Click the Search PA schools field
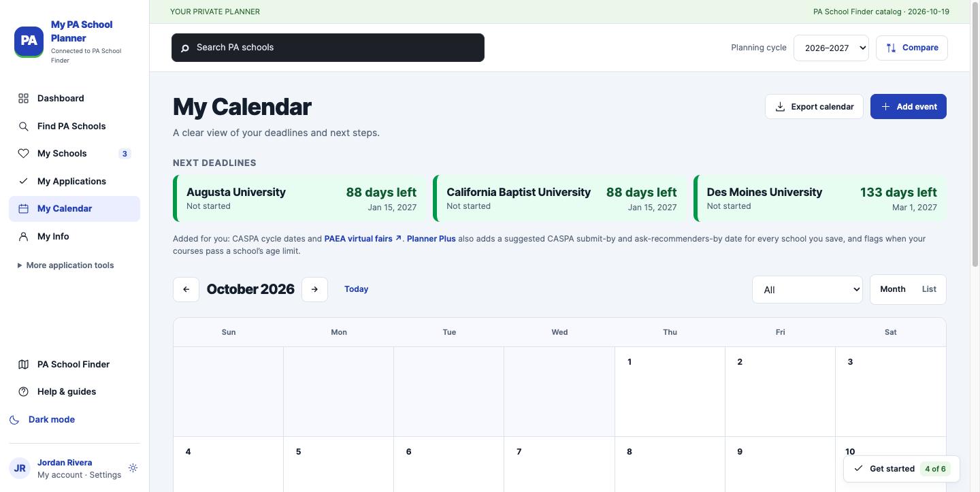Viewport: 980px width, 492px height. coord(328,48)
